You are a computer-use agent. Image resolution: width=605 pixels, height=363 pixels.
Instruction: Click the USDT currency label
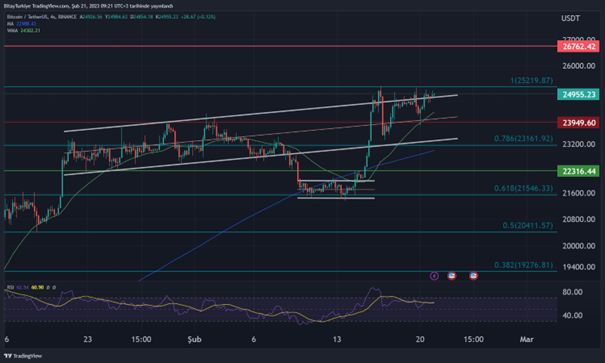[570, 19]
